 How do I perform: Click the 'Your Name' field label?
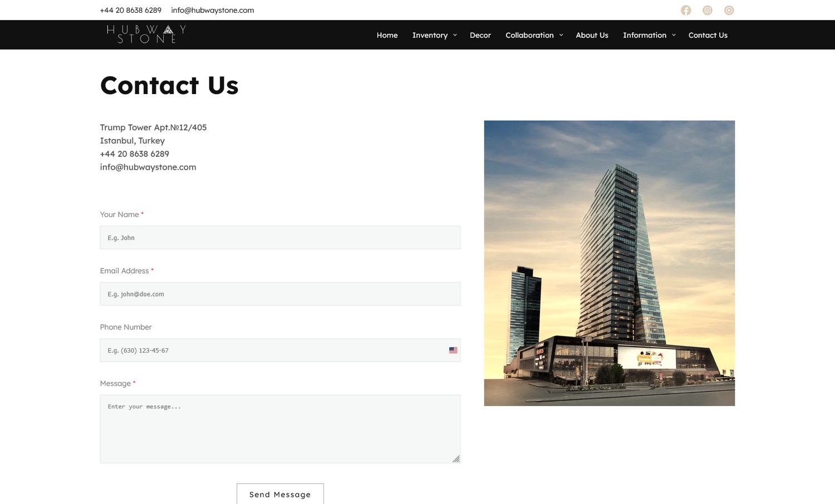click(120, 214)
